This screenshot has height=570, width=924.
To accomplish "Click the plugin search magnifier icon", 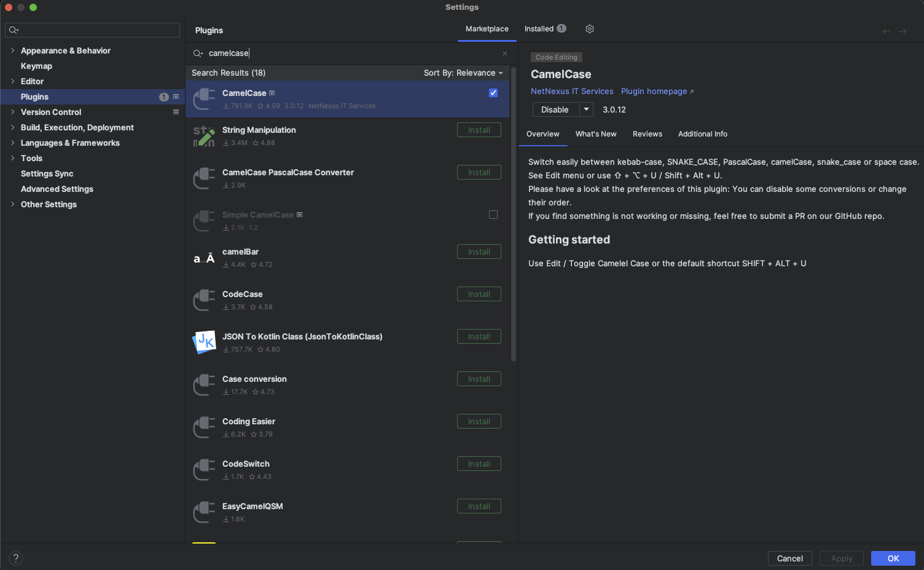I will [x=198, y=53].
